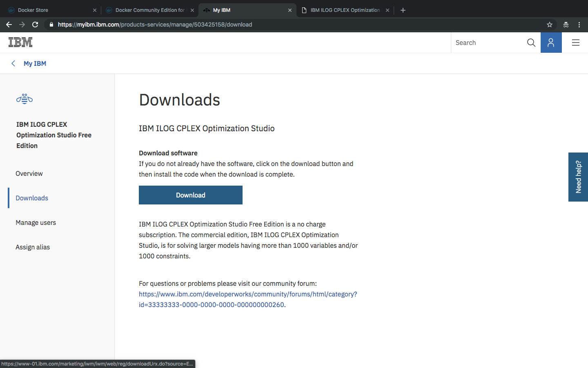
Task: Close the My IBM tab
Action: 290,10
